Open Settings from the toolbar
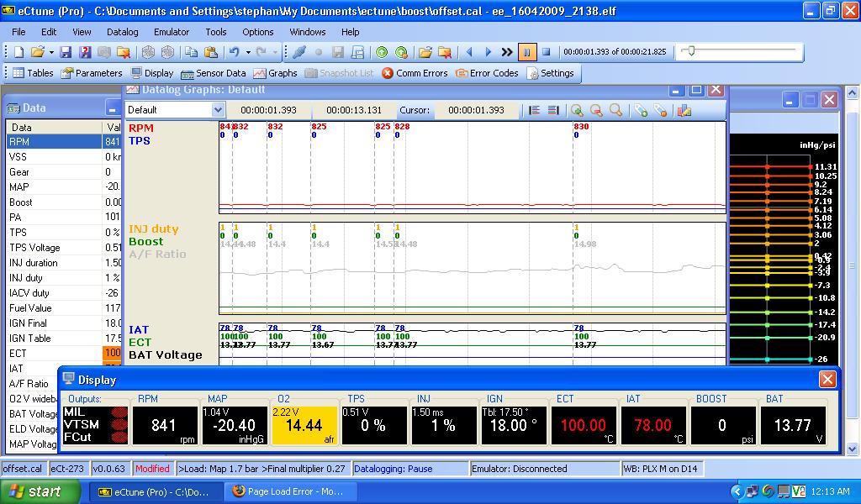 [550, 73]
